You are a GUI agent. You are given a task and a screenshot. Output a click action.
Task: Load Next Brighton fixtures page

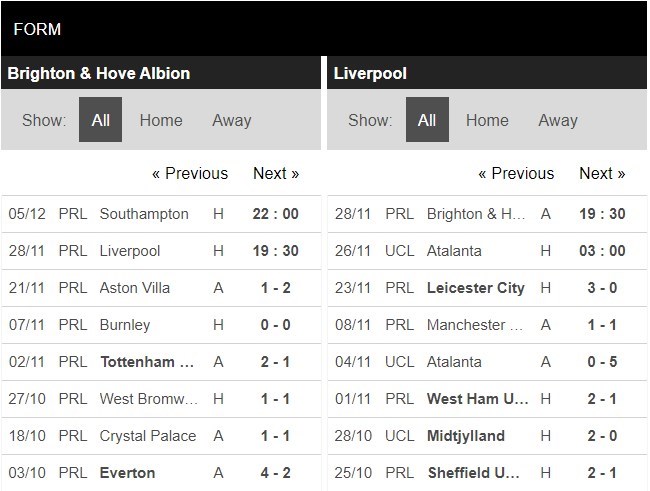click(x=276, y=173)
